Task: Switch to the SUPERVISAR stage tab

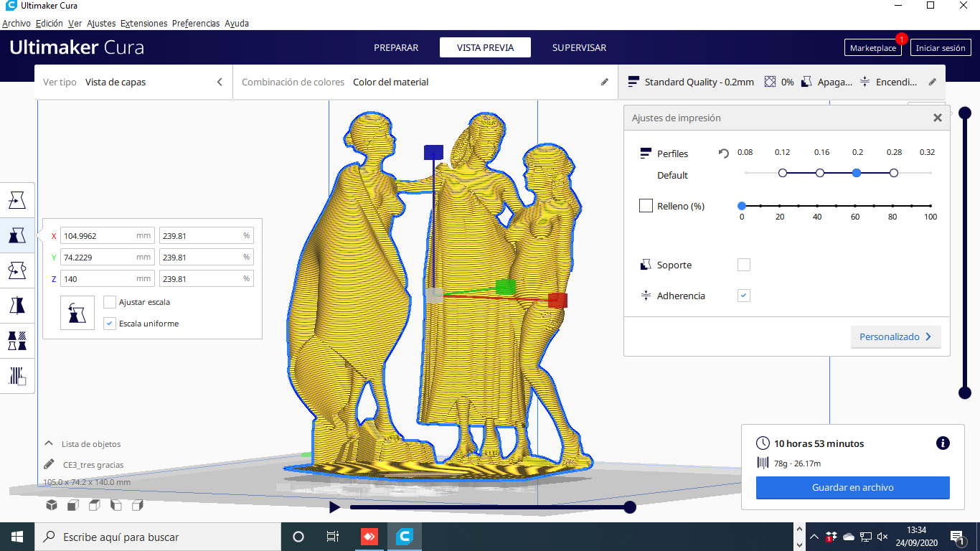Action: 579,48
